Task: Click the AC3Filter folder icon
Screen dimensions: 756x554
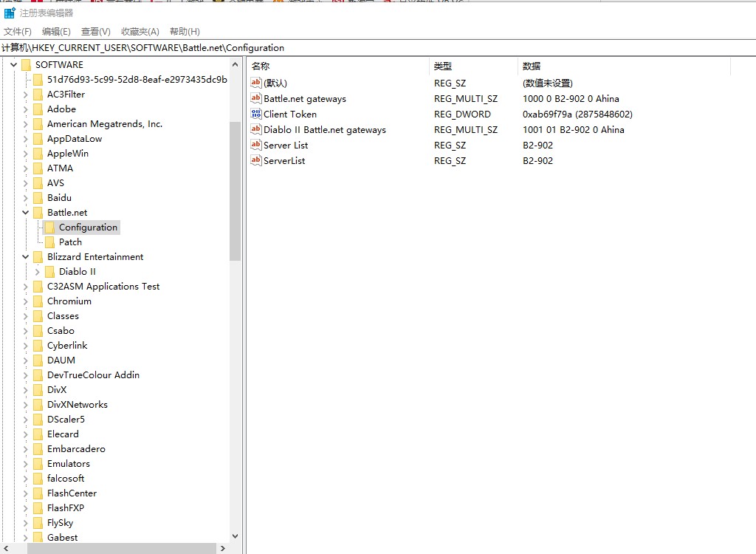Action: click(38, 94)
